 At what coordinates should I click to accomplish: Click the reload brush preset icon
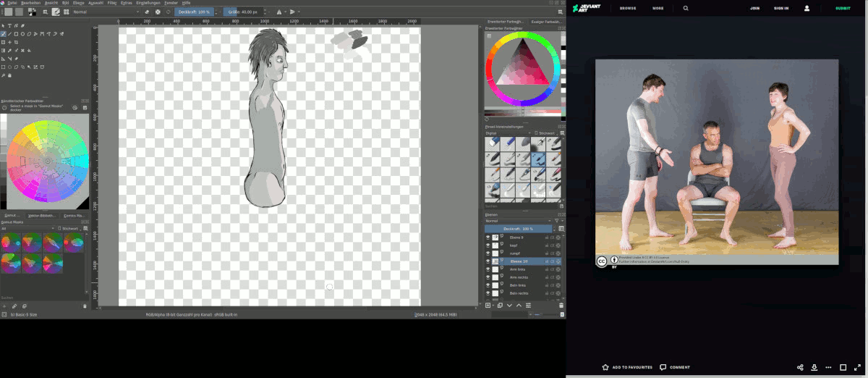click(x=169, y=12)
